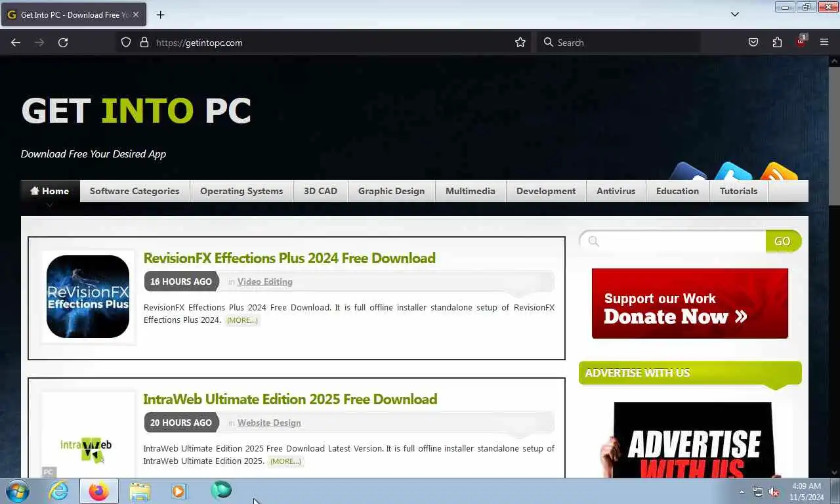Open the Tutorials menu item

738,191
